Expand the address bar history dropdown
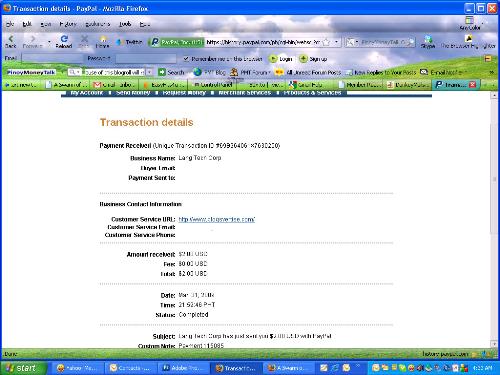This screenshot has width=500, height=375. 336,42
